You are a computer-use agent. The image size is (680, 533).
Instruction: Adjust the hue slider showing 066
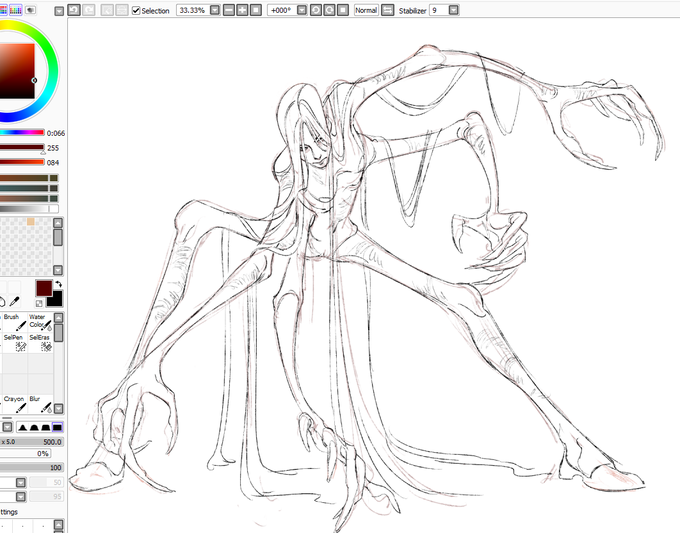point(22,133)
